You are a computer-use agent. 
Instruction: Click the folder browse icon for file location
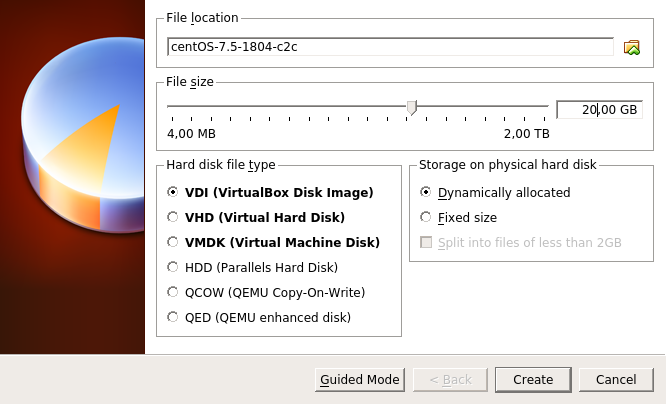point(631,47)
